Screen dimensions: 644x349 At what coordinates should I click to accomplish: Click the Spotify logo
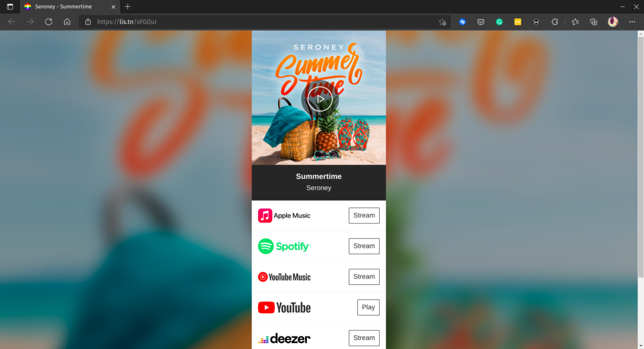point(284,246)
